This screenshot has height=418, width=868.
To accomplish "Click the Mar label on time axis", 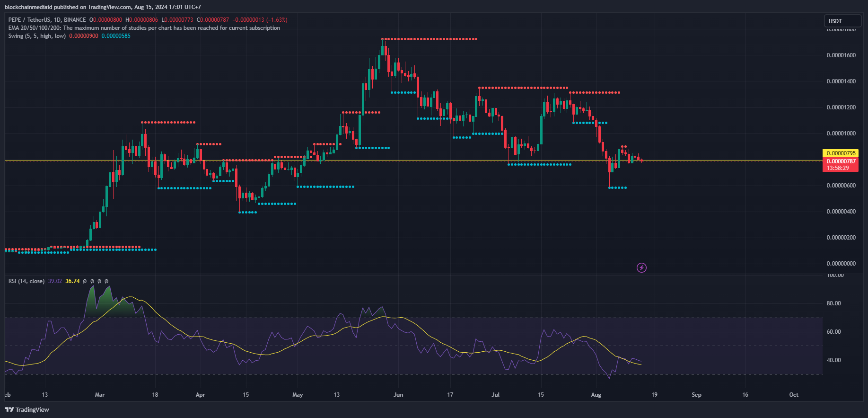I will tap(100, 395).
